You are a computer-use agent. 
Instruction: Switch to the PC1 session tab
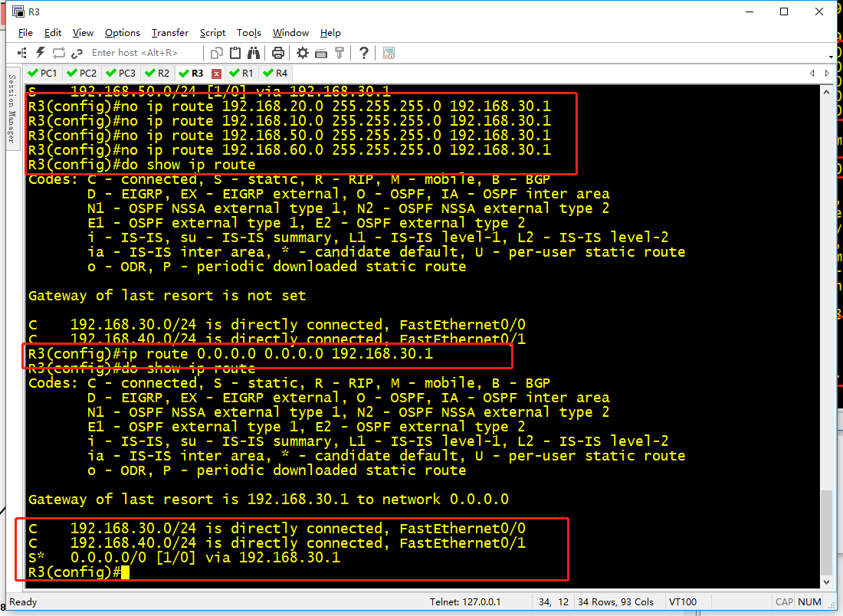pos(42,73)
